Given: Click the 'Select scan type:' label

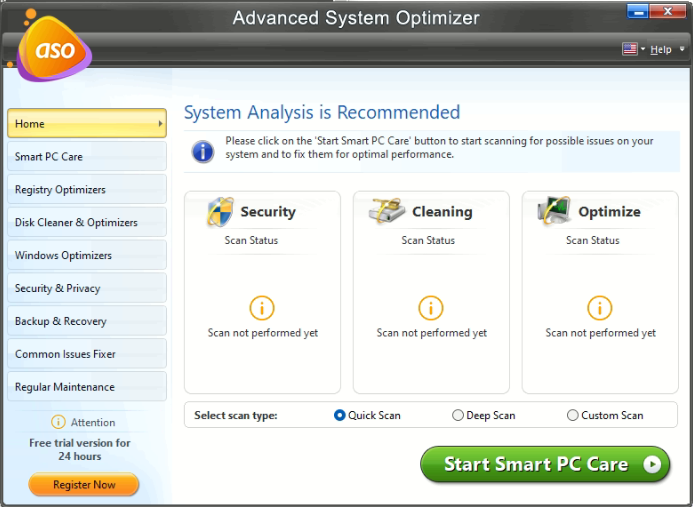Looking at the screenshot, I should [x=236, y=416].
